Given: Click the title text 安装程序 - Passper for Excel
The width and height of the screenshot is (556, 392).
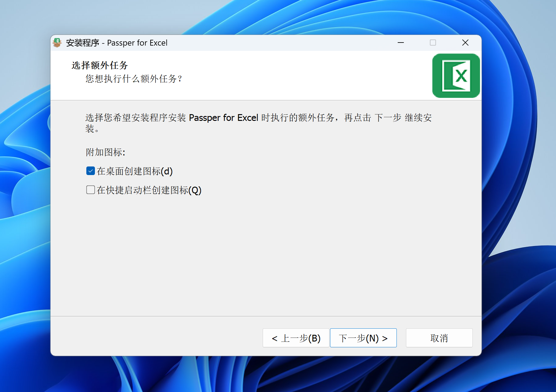Looking at the screenshot, I should click(117, 43).
